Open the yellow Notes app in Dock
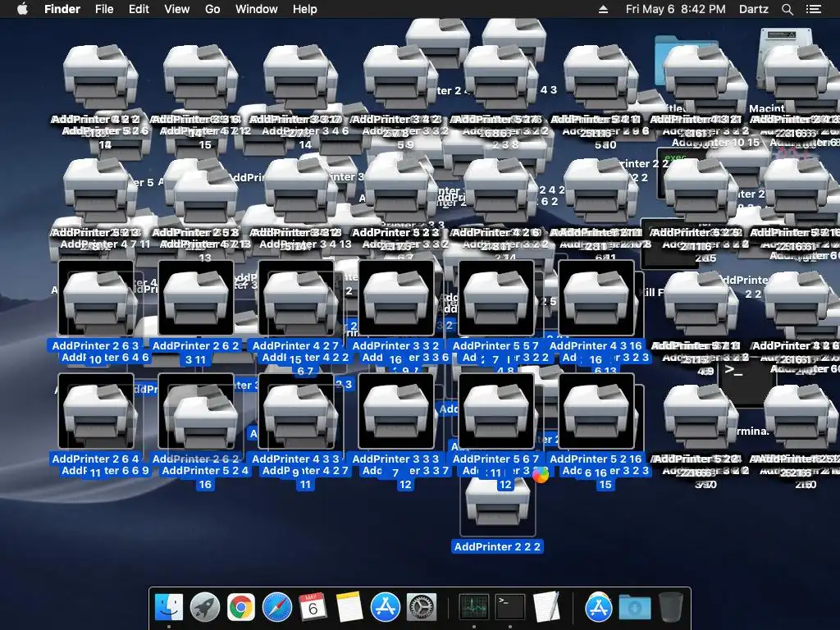840x630 pixels. 349,607
